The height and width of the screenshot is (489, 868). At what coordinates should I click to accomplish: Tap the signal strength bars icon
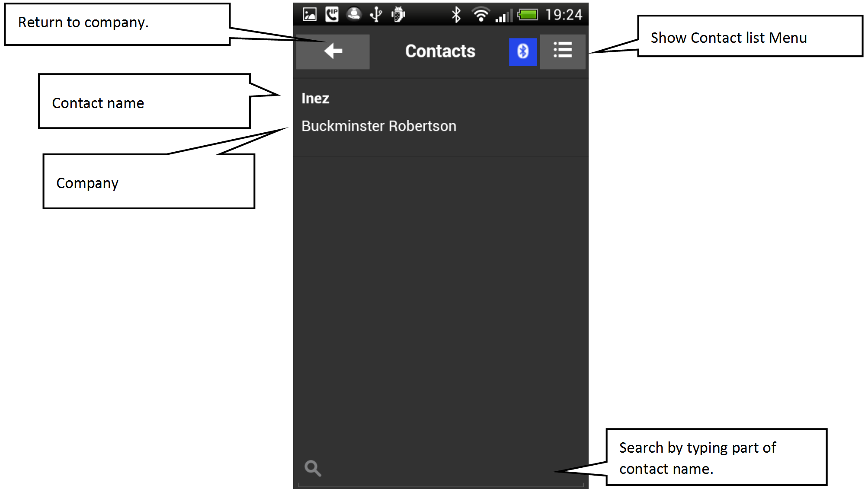(x=504, y=16)
